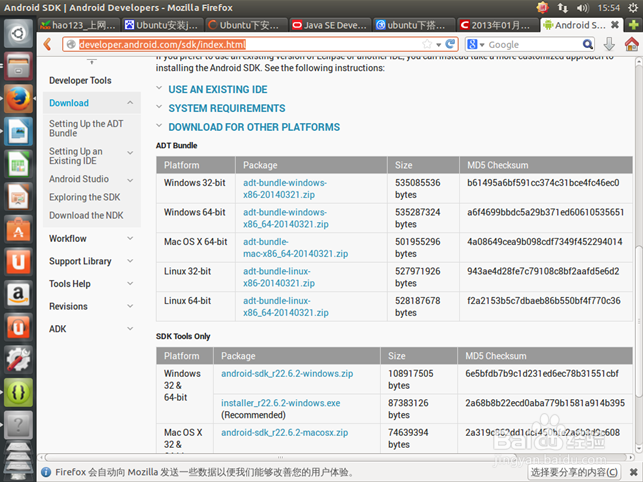Open Ubuntu Software Center icon
Viewport: 643px width, 482px height.
(x=18, y=230)
